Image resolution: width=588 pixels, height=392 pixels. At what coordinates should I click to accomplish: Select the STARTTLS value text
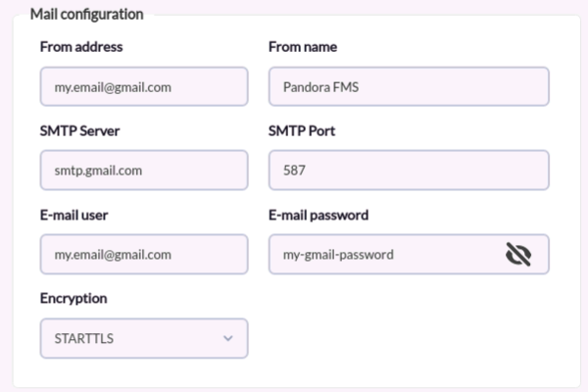(x=83, y=339)
